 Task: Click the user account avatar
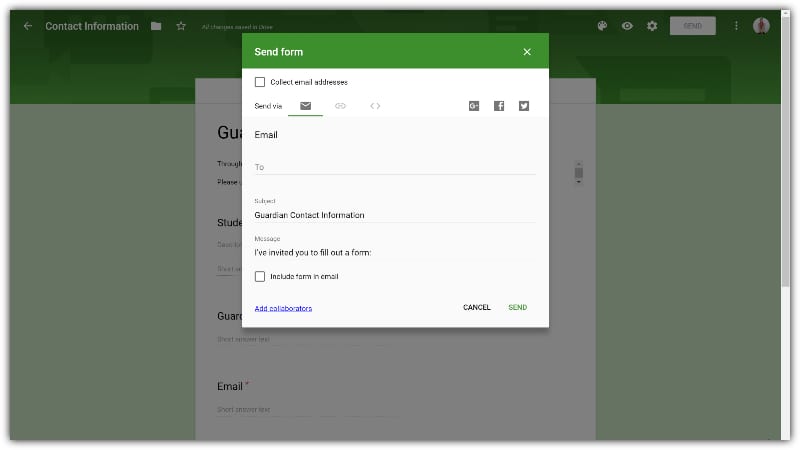coord(762,26)
